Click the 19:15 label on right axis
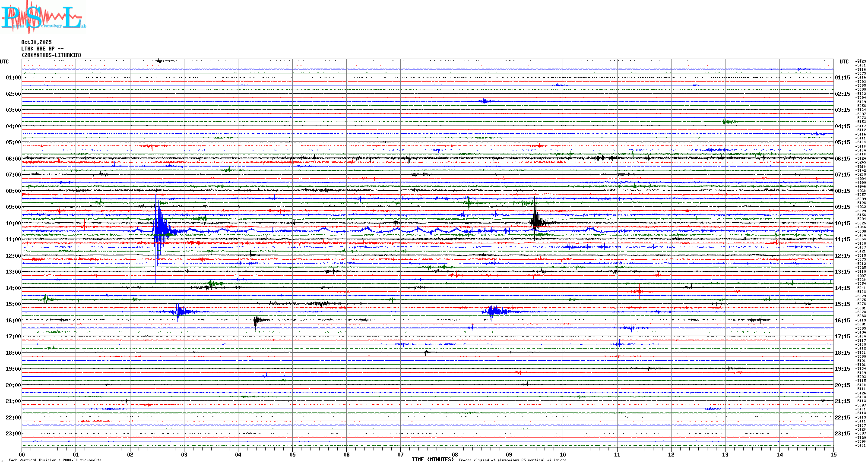Image resolution: width=868 pixels, height=466 pixels. point(842,369)
